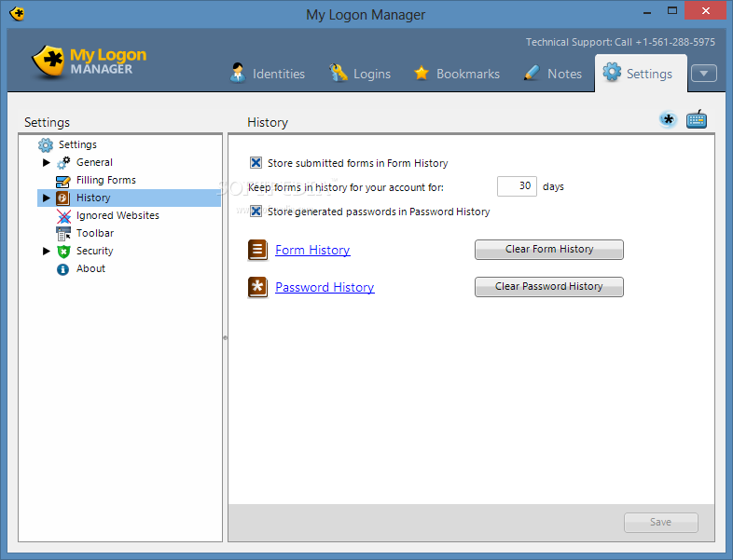Expand the General tree node

[46, 162]
